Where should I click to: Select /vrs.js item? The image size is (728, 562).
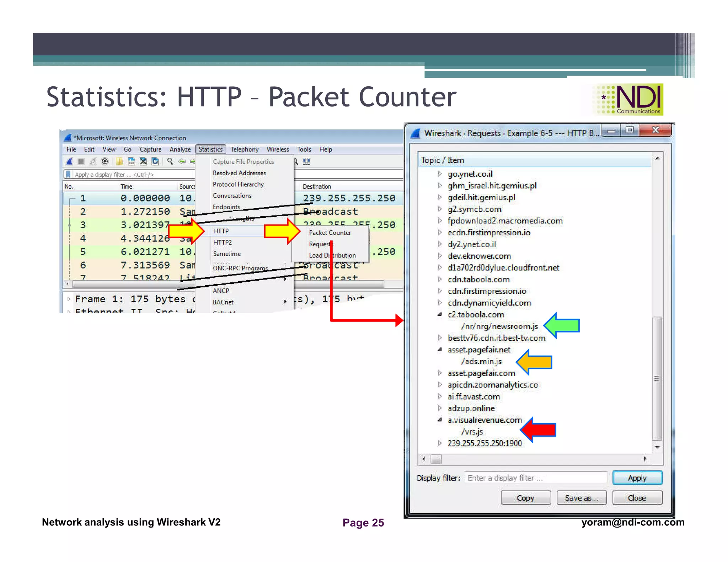(472, 432)
